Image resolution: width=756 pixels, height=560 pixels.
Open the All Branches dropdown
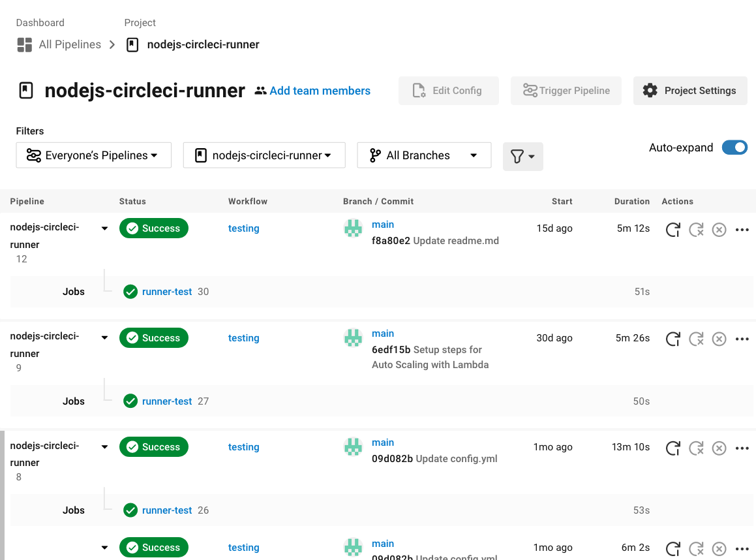pyautogui.click(x=424, y=155)
